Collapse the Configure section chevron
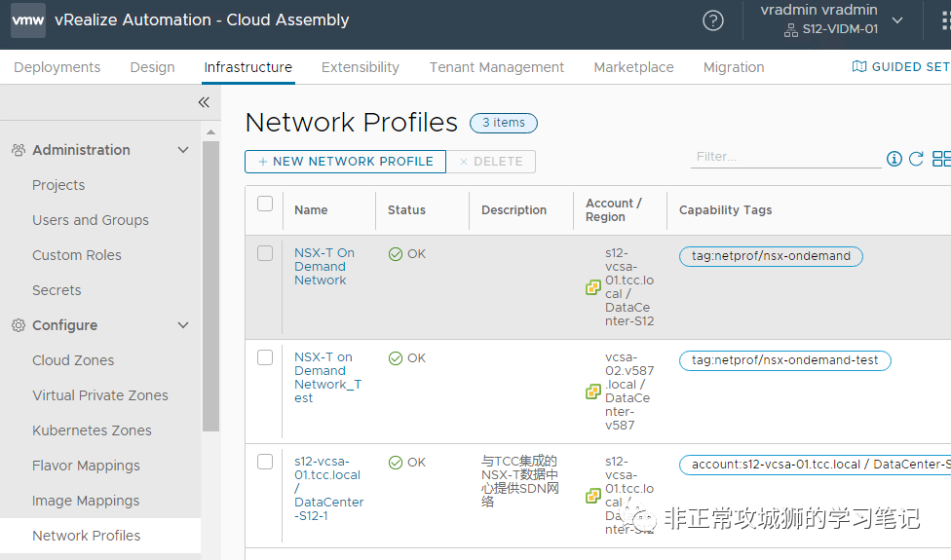The width and height of the screenshot is (951, 560). tap(183, 325)
